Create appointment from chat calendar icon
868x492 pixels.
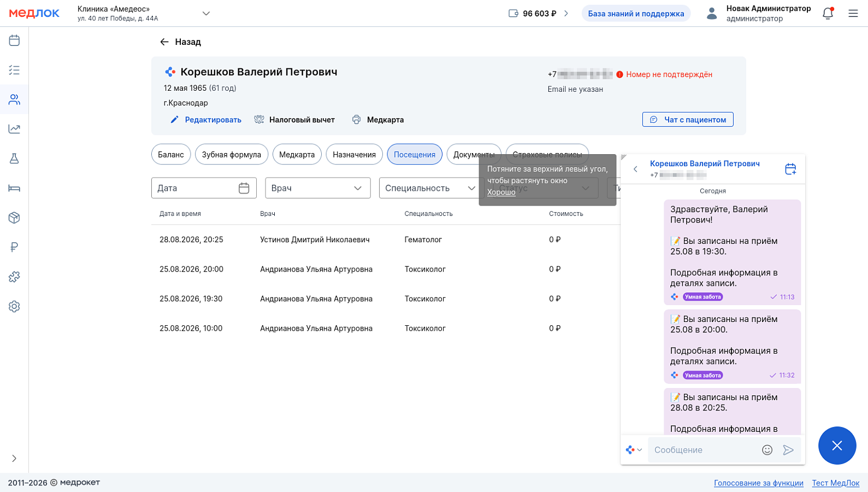790,169
